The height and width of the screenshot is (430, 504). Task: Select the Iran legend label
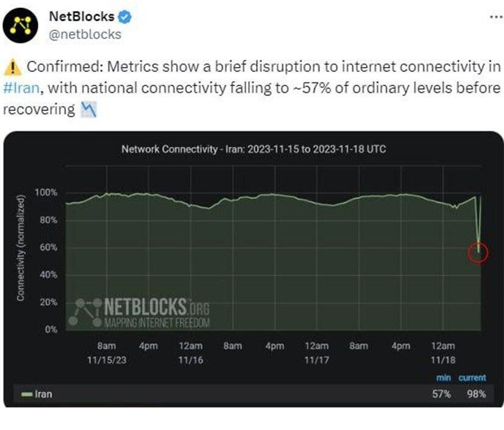pyautogui.click(x=44, y=394)
